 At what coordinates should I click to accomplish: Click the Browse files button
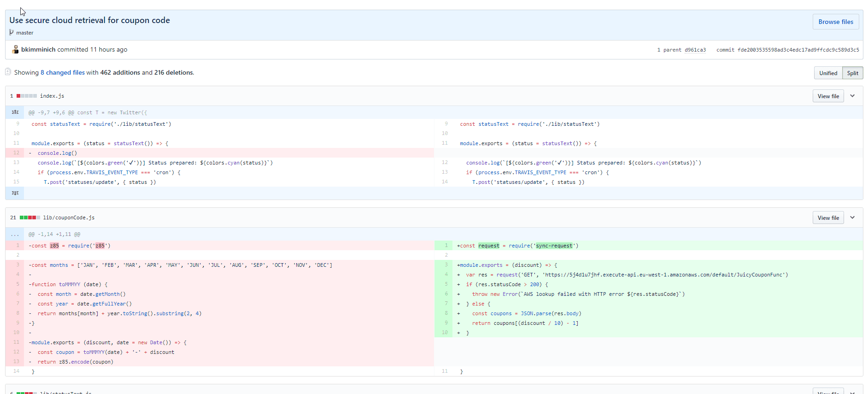click(835, 22)
